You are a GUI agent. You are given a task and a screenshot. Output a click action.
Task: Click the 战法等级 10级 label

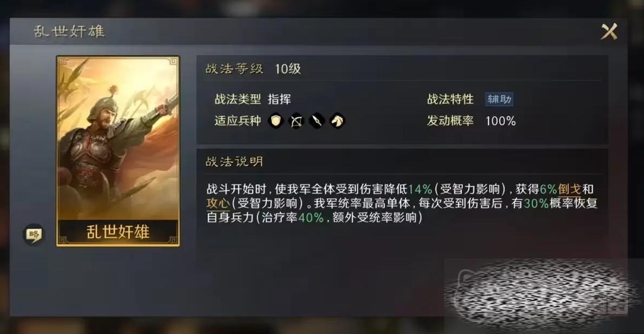tap(253, 69)
